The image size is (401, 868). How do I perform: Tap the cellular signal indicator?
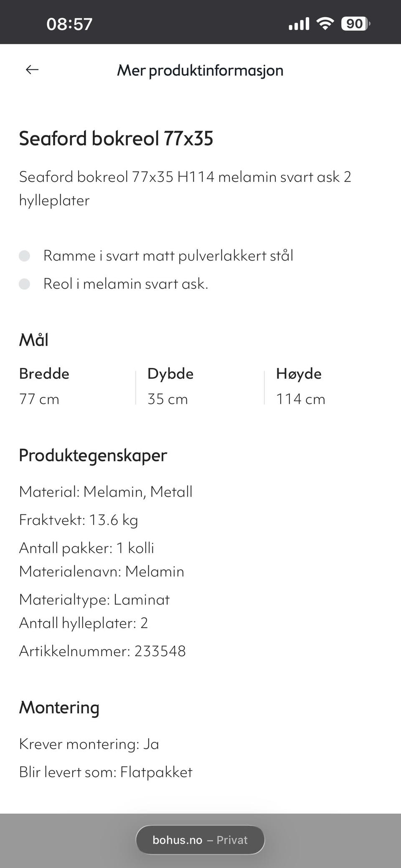coord(298,24)
